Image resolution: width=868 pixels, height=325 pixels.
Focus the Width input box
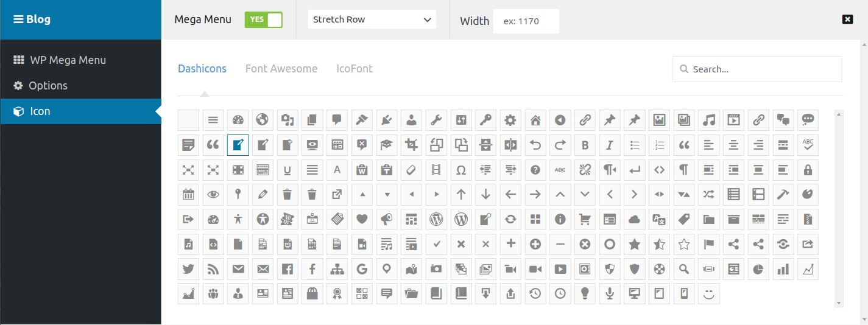click(x=526, y=21)
